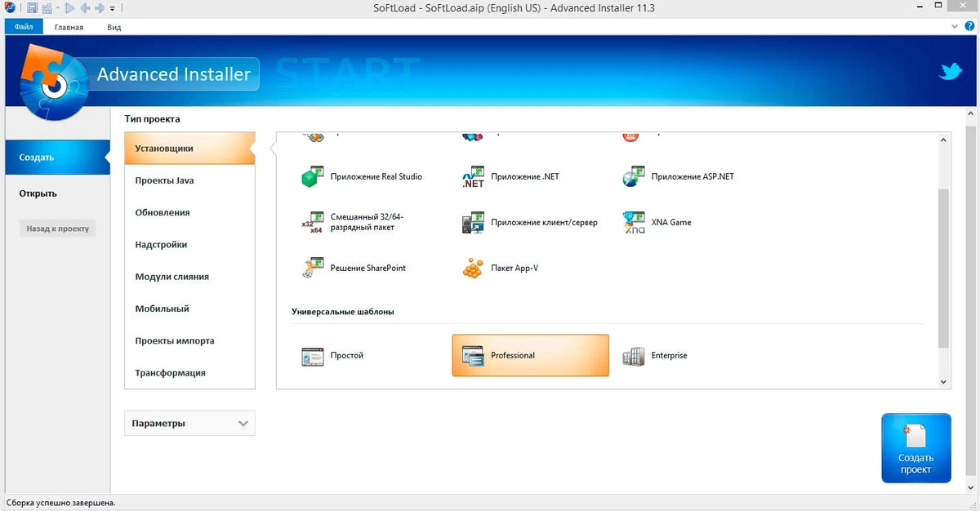Click the Приложение .NET icon
Image resolution: width=980 pixels, height=511 pixels.
click(473, 177)
